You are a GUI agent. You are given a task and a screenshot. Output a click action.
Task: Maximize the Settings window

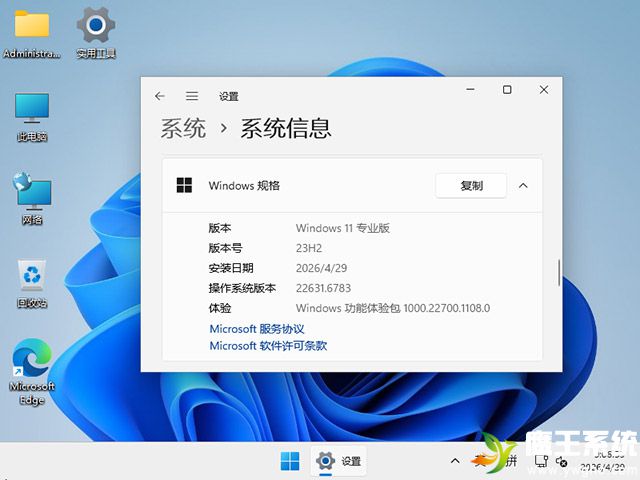click(x=507, y=89)
